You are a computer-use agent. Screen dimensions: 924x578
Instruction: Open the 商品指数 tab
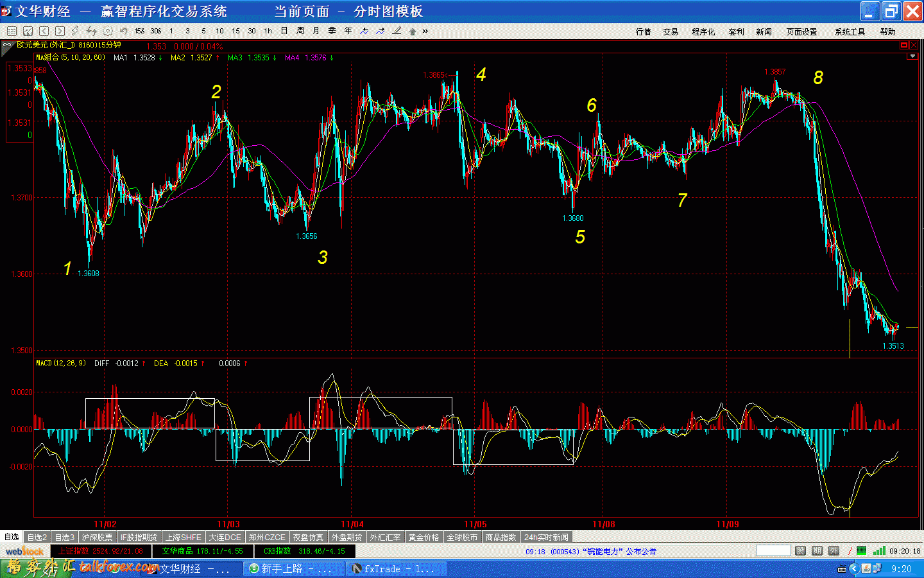[501, 537]
